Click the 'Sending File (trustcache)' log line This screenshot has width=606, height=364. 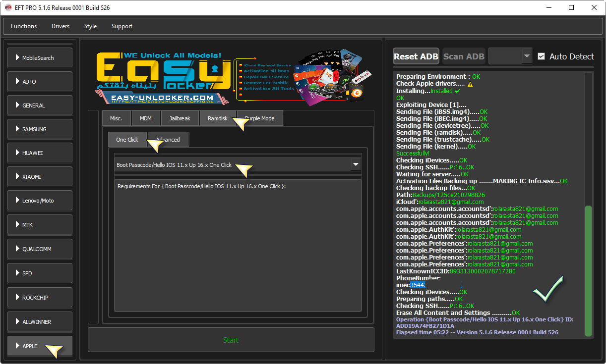point(443,140)
